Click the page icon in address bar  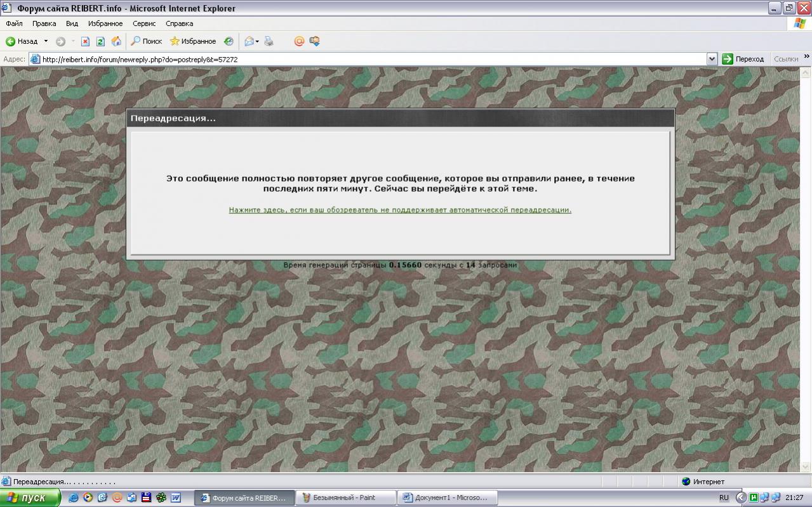tap(36, 59)
